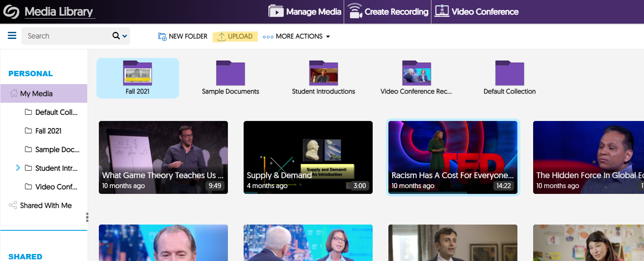Click the Shared With Me share icon

pos(13,205)
